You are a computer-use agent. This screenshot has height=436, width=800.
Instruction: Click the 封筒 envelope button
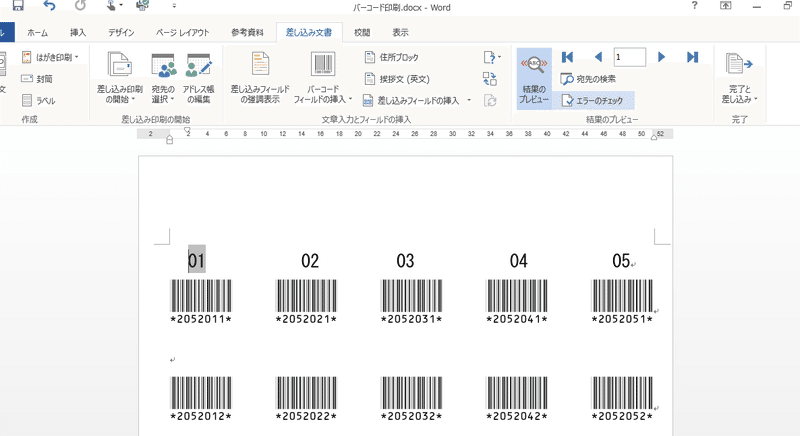(x=37, y=79)
